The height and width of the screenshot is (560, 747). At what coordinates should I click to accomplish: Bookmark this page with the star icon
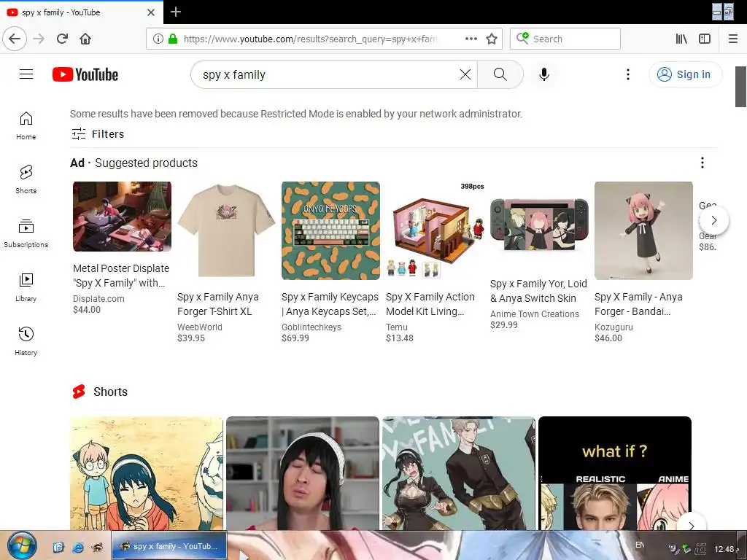tap(492, 39)
